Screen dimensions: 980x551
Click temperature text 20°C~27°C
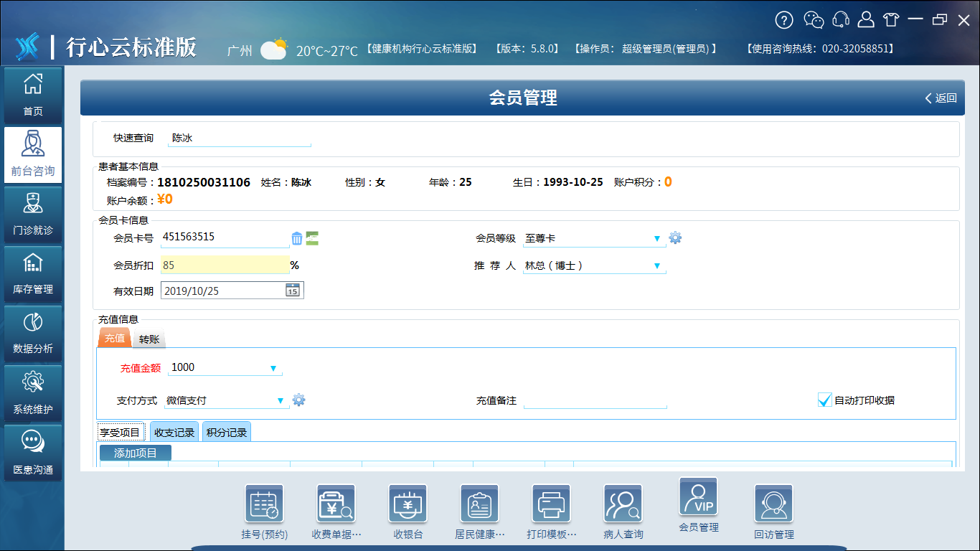point(327,51)
